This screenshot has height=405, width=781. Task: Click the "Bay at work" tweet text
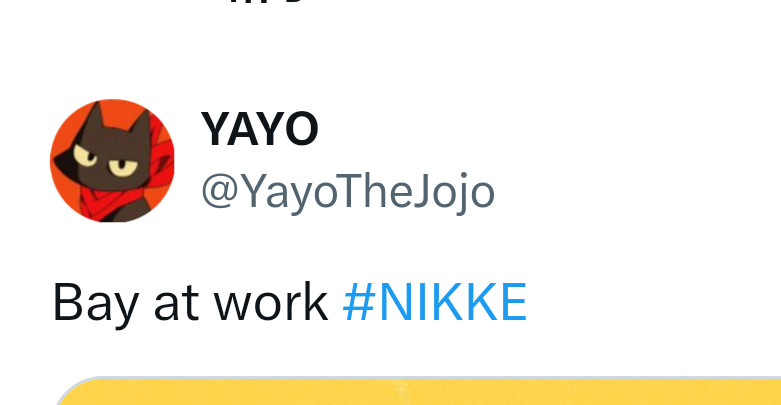coord(190,302)
